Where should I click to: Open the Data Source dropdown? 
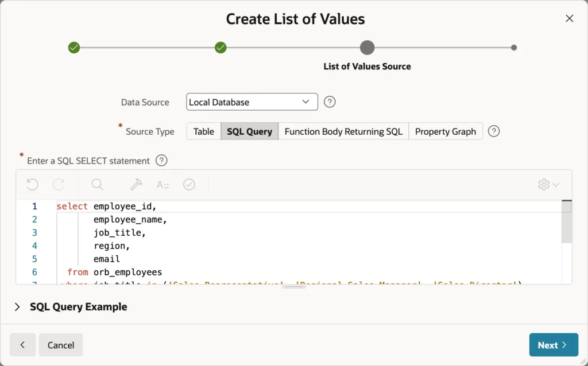[x=252, y=102]
